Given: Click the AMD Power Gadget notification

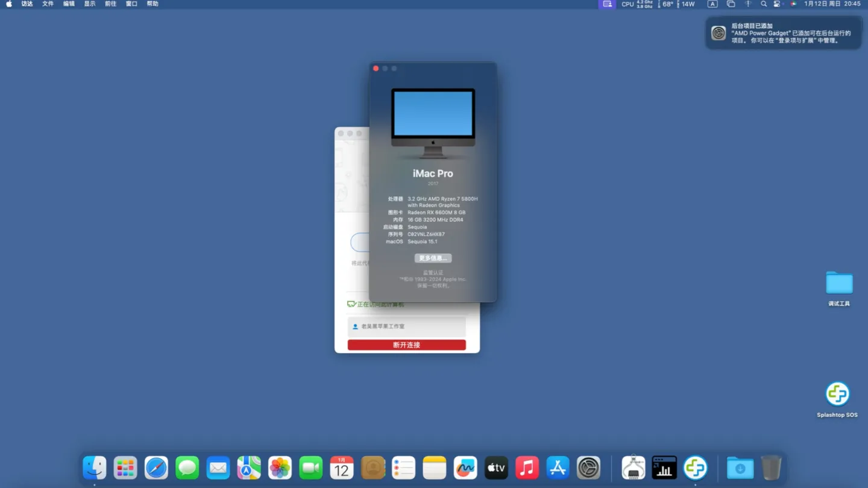Looking at the screenshot, I should (783, 33).
